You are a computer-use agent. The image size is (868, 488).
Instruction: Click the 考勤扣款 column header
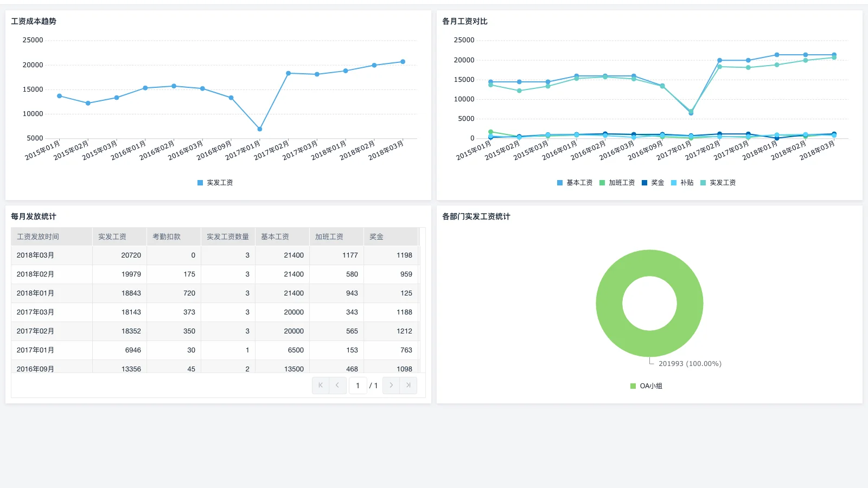pyautogui.click(x=167, y=237)
